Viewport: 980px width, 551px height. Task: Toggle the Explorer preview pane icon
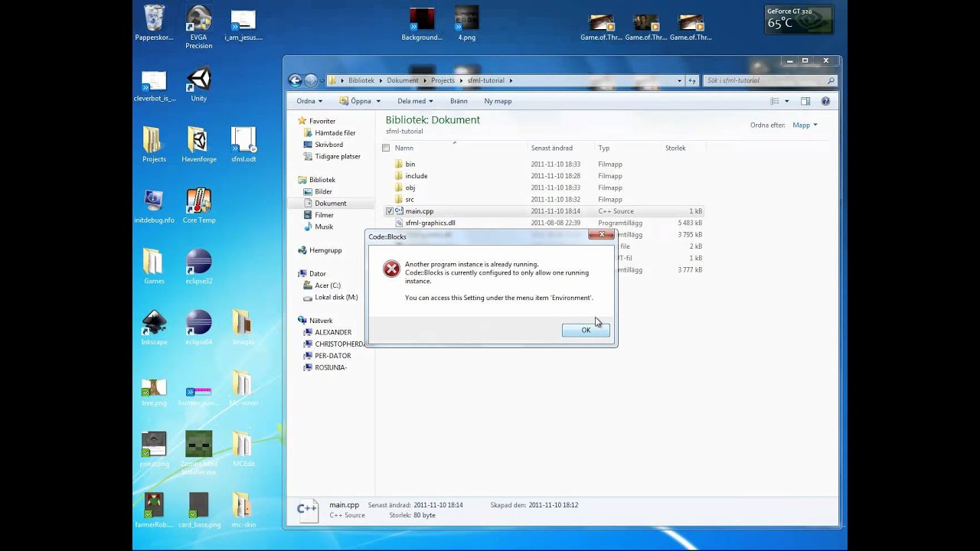click(805, 101)
